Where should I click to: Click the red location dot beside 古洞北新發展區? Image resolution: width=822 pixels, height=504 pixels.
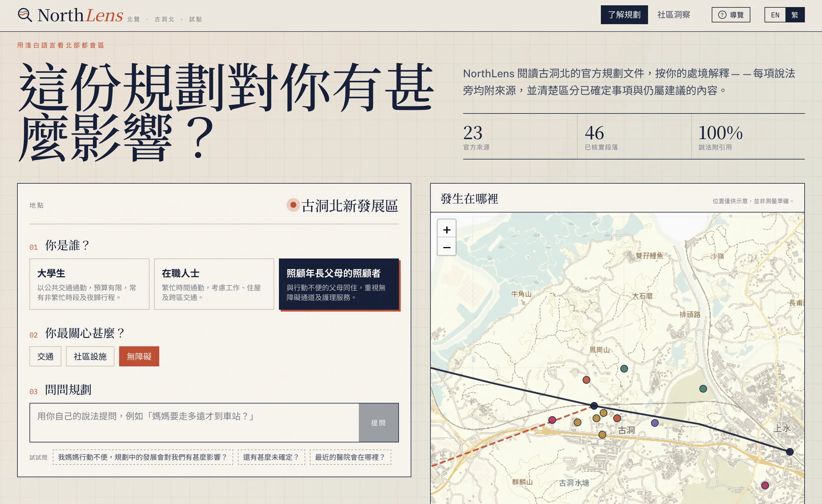pos(293,205)
